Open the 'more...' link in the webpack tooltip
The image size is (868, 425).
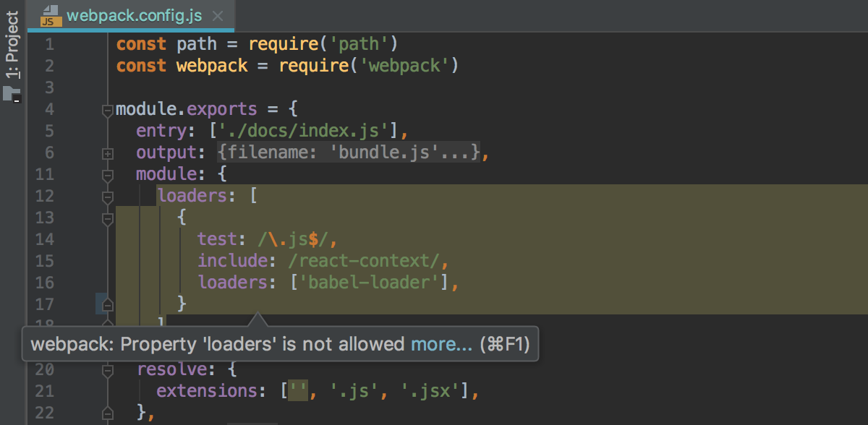441,344
